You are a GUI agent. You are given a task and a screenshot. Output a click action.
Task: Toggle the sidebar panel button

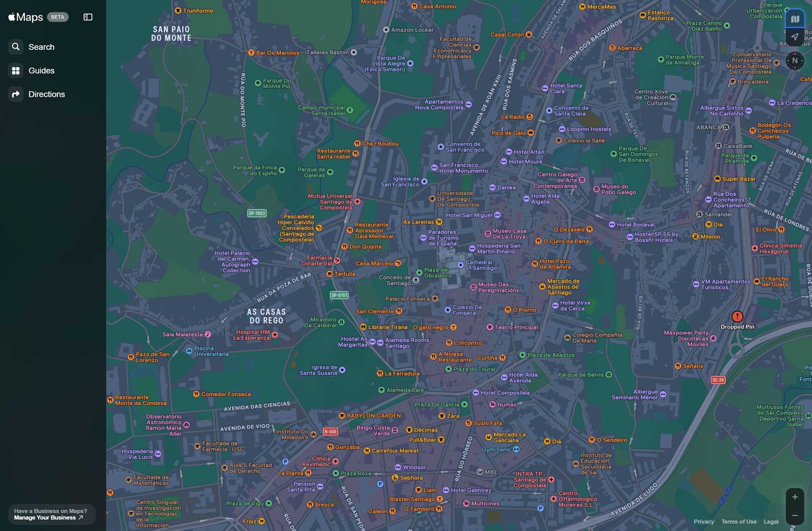[x=88, y=17]
